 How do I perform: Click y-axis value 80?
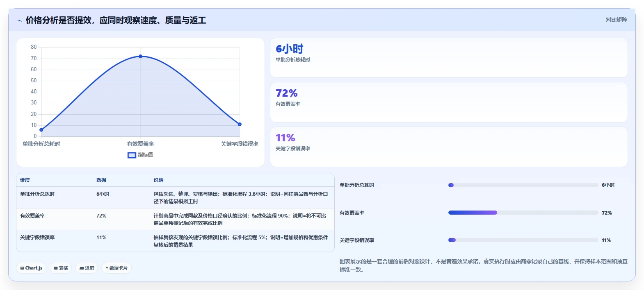click(x=34, y=47)
